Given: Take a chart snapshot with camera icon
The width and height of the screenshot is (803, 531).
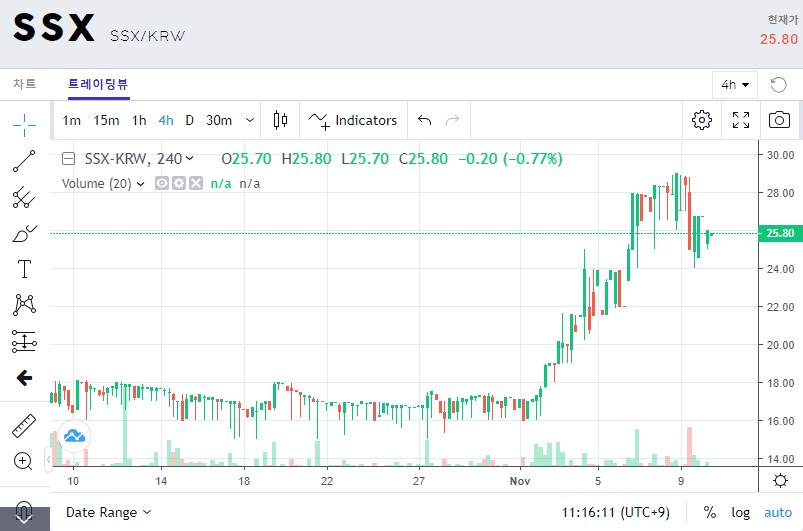Looking at the screenshot, I should point(779,120).
